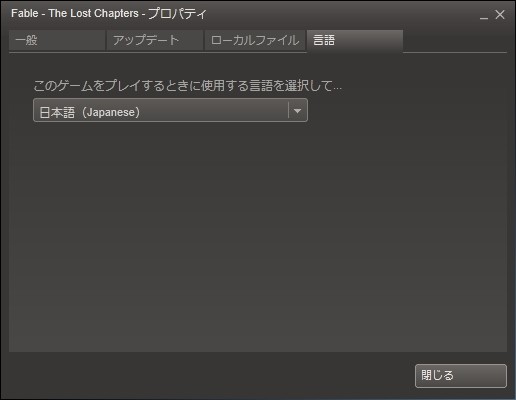
Task: Click the language dropdown arrow triangle
Action: click(297, 111)
